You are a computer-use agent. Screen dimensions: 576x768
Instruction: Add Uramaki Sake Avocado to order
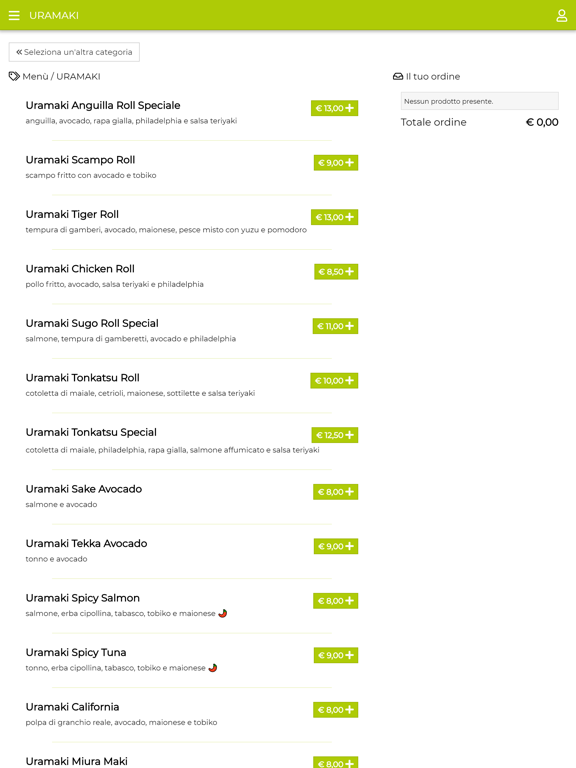[x=336, y=492]
